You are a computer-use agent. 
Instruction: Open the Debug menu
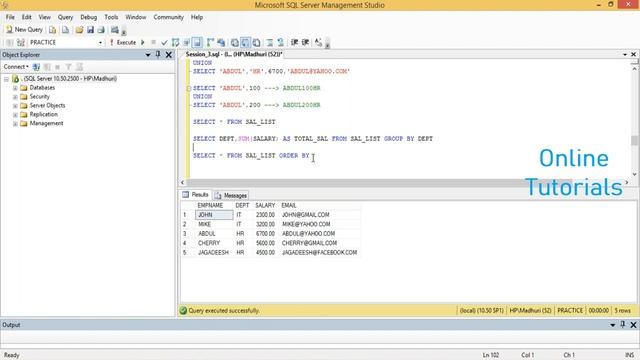click(x=89, y=17)
